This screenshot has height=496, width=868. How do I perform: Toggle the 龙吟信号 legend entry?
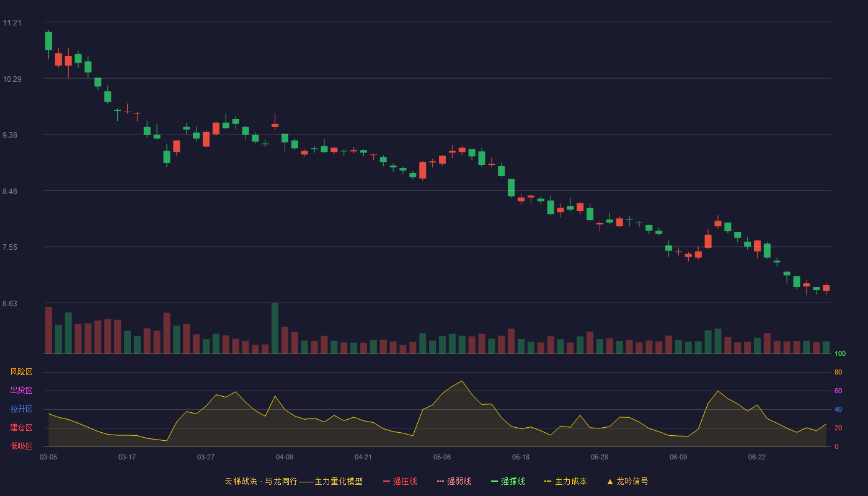pos(627,481)
